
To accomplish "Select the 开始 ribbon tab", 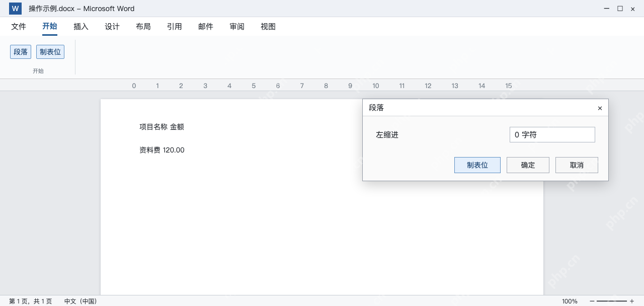I will [x=50, y=27].
